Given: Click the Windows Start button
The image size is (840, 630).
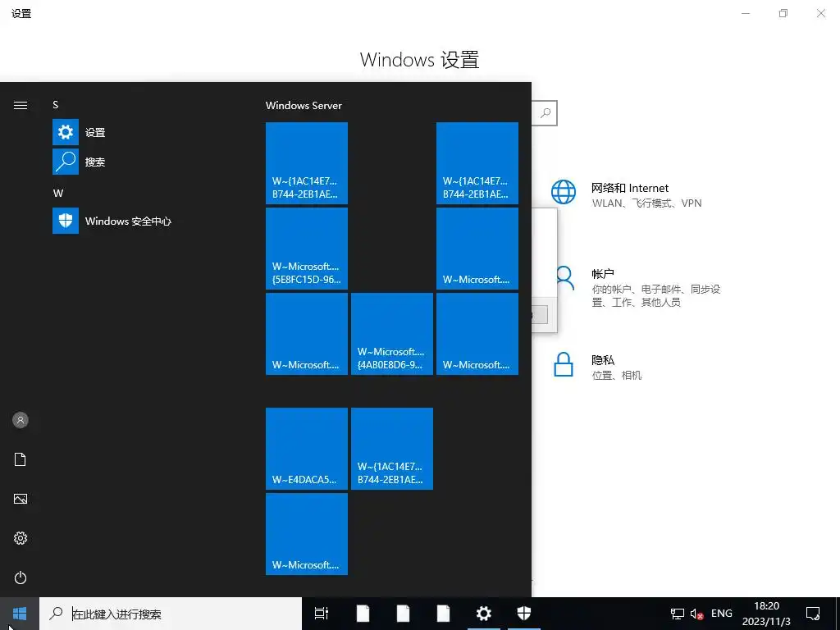Looking at the screenshot, I should pos(20,614).
